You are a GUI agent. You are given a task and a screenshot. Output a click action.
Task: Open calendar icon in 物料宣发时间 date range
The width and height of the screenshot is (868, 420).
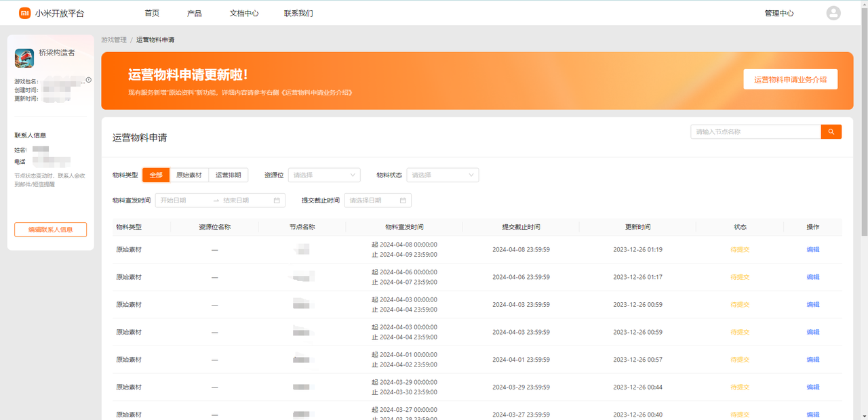(x=277, y=201)
